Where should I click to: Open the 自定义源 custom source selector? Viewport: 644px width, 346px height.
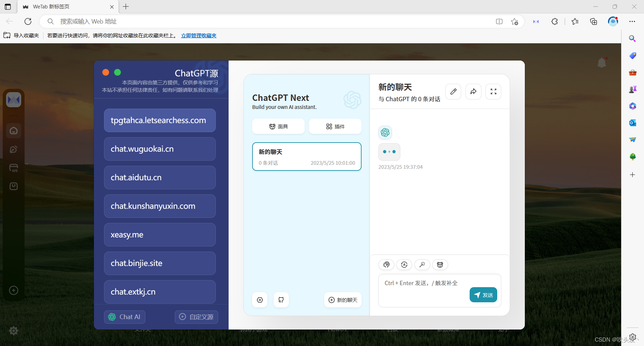196,317
